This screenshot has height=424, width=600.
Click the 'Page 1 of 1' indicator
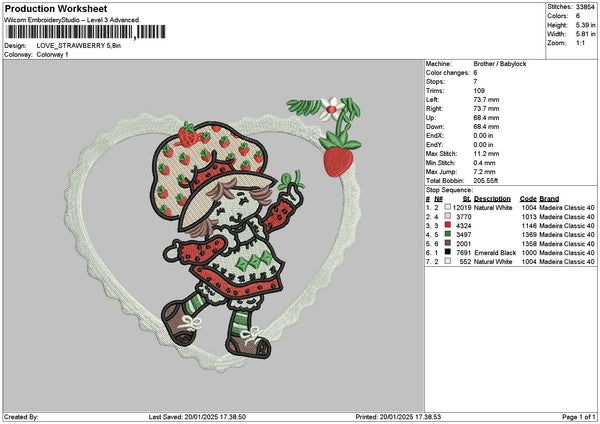tap(579, 417)
